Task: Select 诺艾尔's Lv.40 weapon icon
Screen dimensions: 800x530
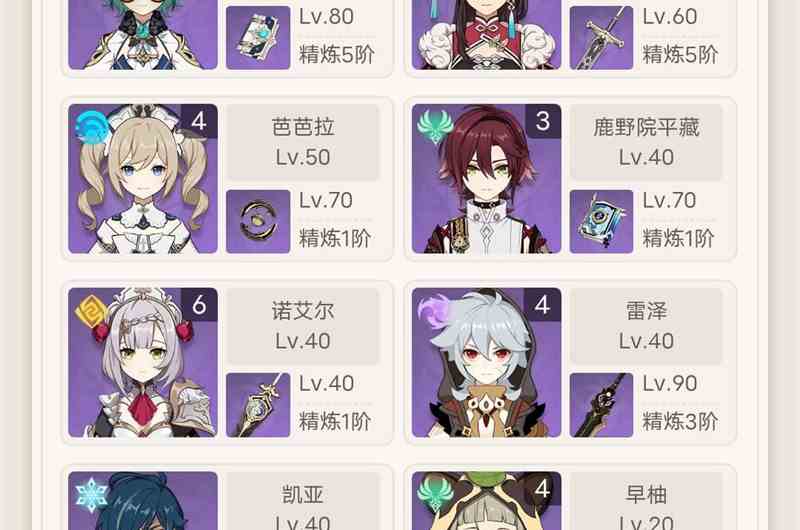Action: 258,405
